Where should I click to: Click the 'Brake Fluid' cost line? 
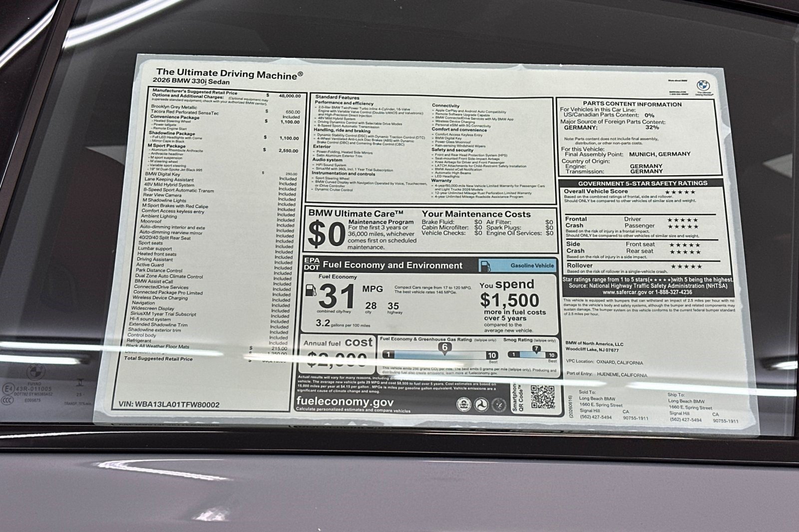pos(452,222)
